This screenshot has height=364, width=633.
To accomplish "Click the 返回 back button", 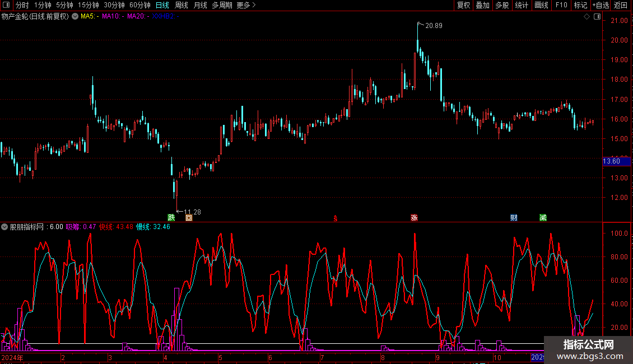I will click(621, 5).
